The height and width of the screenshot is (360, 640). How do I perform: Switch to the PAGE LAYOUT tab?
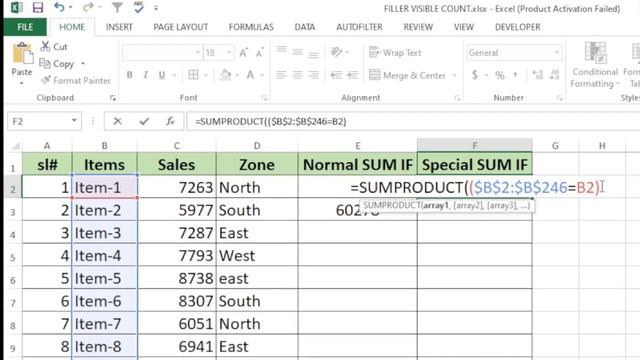pos(181,27)
